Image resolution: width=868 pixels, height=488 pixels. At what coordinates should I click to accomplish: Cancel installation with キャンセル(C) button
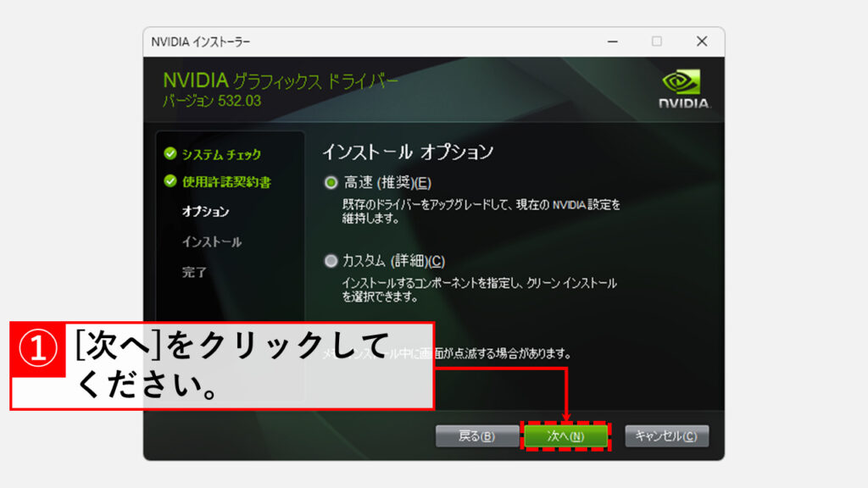666,436
